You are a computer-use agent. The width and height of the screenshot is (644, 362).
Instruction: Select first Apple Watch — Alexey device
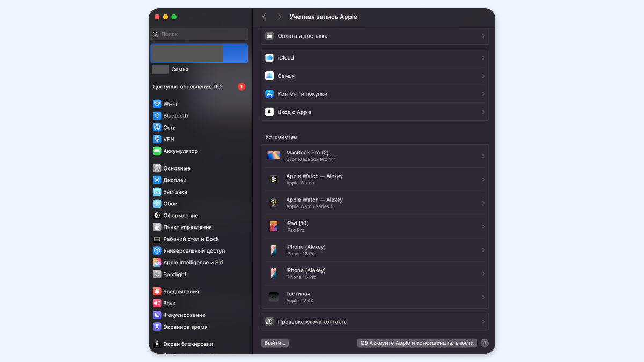pos(375,179)
